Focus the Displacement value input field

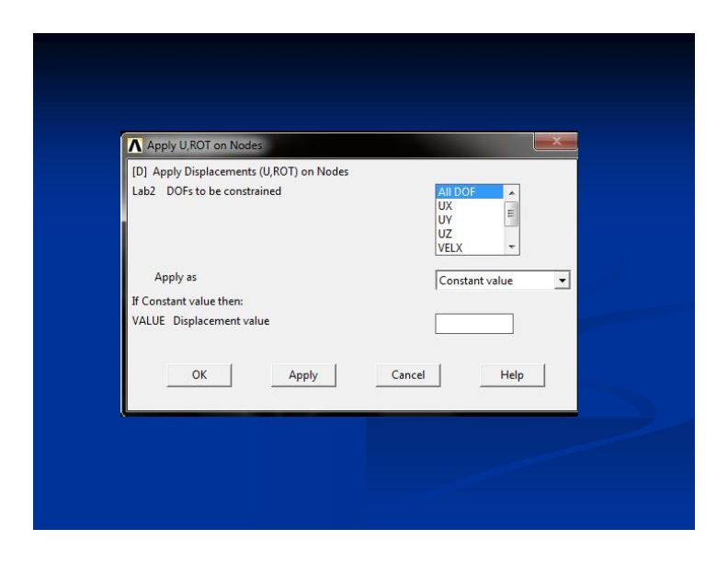pyautogui.click(x=473, y=324)
